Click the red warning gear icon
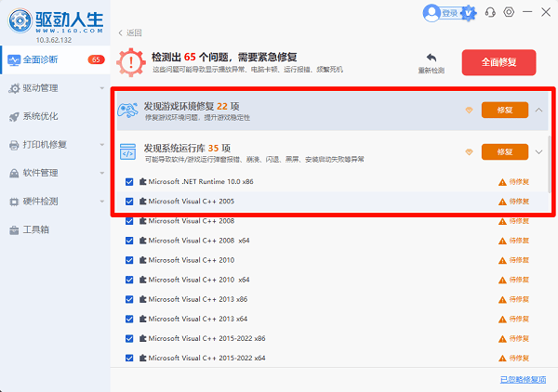The height and width of the screenshot is (392, 558). 131,62
